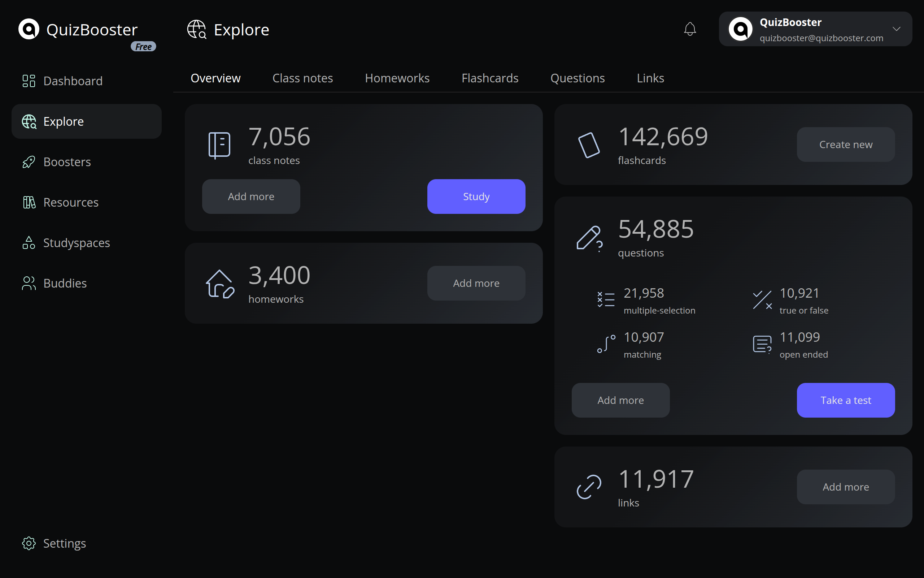Screen dimensions: 924x578
Task: Click the header Explore globe icon
Action: 197,29
